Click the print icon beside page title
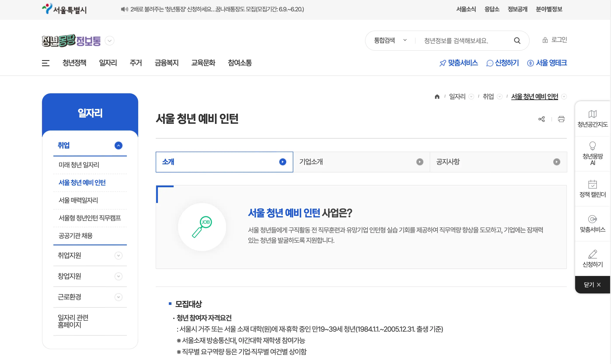611x364 pixels. [x=561, y=119]
